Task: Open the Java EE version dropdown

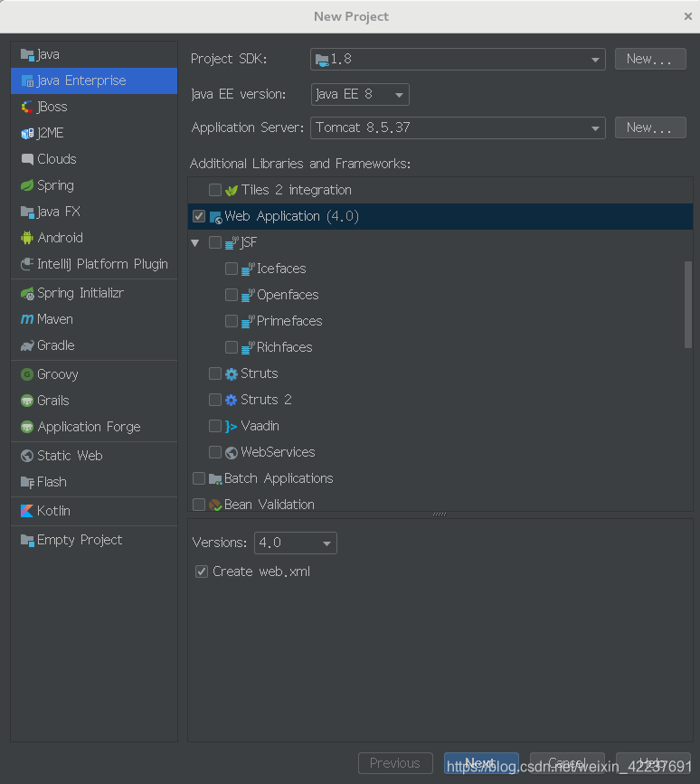Action: coord(360,95)
